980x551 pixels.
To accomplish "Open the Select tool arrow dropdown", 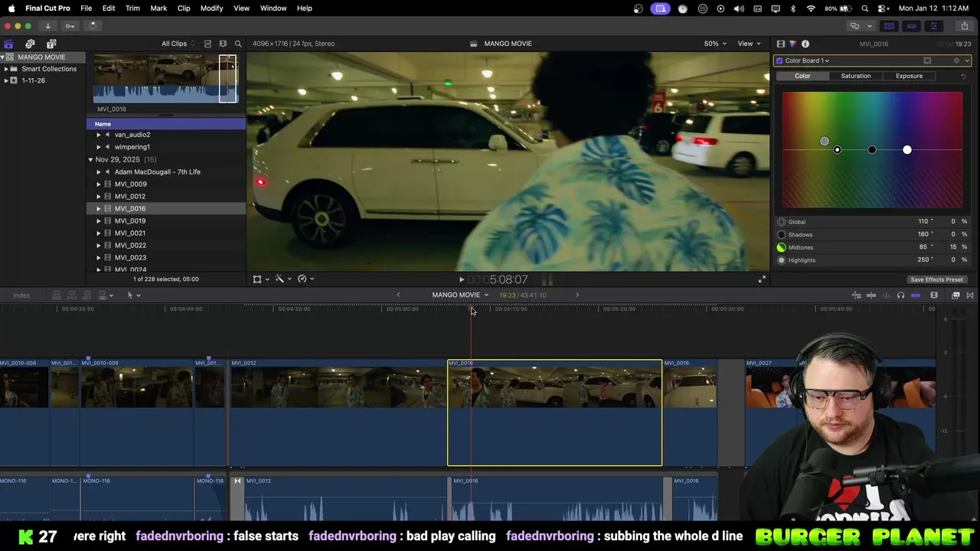I will (x=133, y=295).
